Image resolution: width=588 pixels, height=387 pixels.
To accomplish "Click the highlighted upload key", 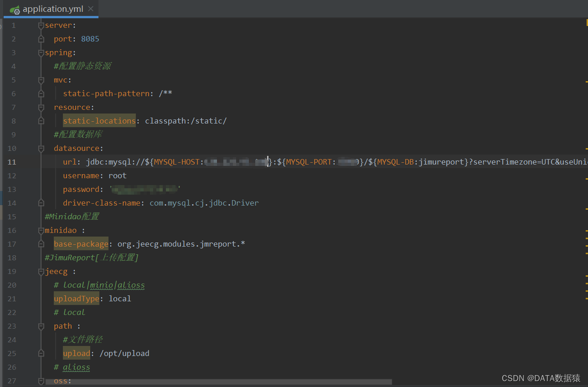I will [77, 353].
